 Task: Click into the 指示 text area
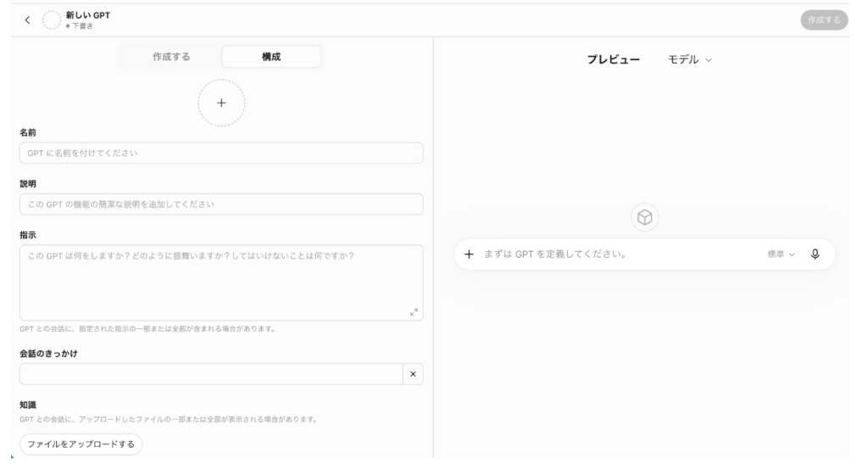221,283
